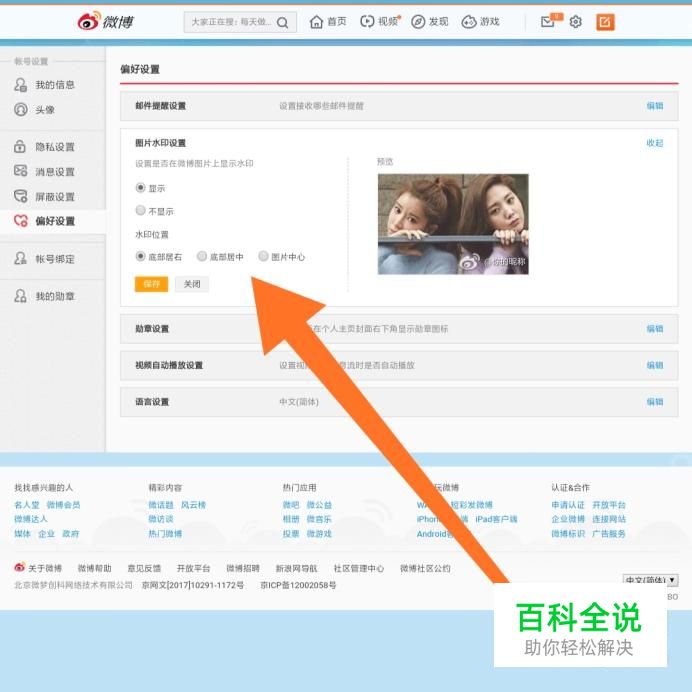Open the 发现 discover compass icon

point(418,22)
